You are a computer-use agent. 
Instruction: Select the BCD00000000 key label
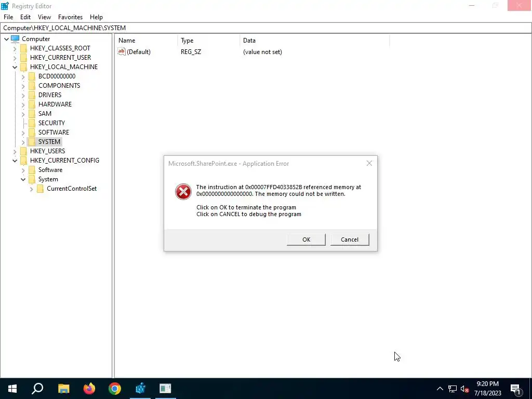[x=57, y=76]
